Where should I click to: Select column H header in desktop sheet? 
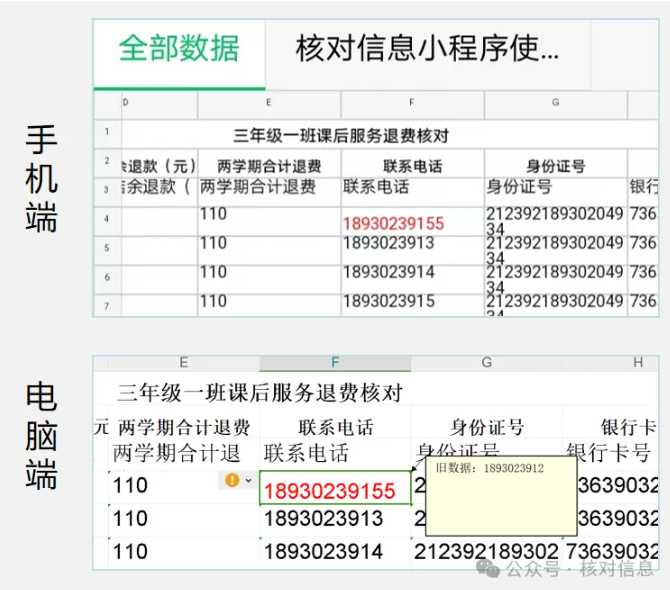point(610,363)
